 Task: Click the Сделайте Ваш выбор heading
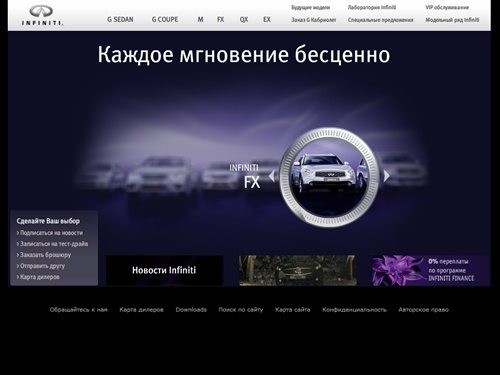(x=48, y=221)
